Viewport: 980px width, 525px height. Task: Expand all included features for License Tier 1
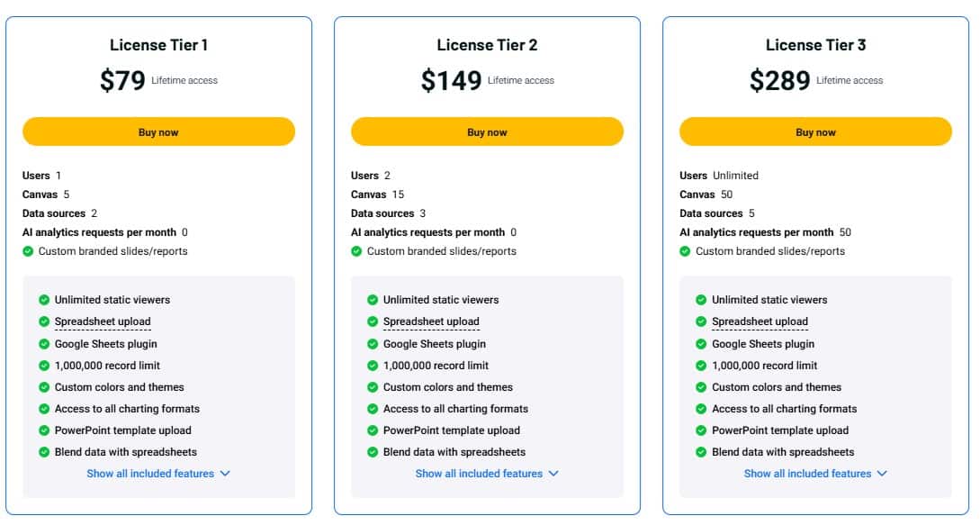(x=151, y=473)
